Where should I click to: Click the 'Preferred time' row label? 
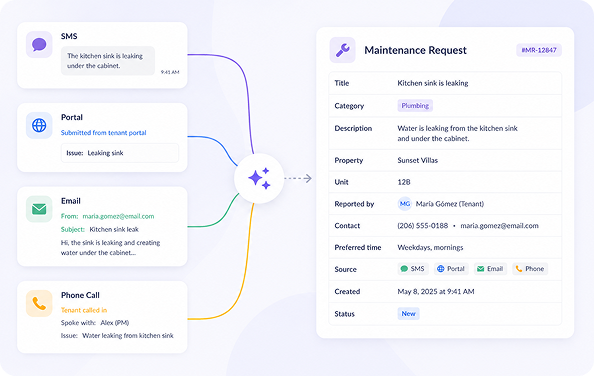pyautogui.click(x=358, y=248)
